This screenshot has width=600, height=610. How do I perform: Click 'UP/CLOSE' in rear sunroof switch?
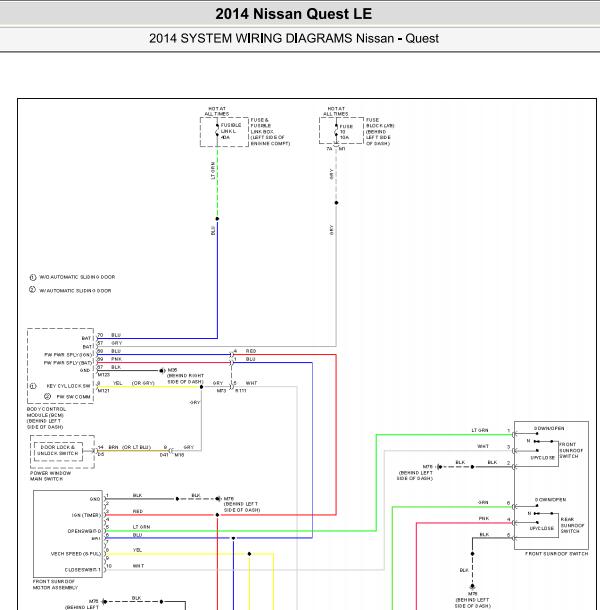point(542,529)
